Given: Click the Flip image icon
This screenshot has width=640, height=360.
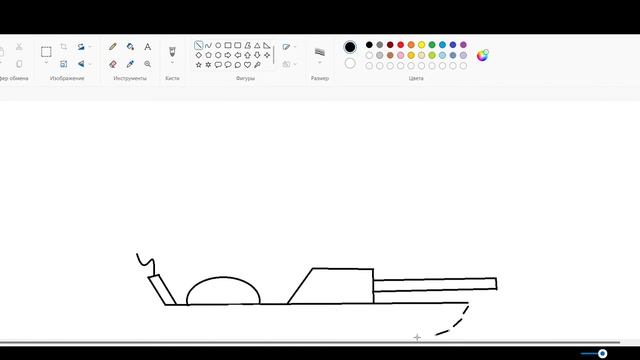Looking at the screenshot, I should pyautogui.click(x=81, y=64).
